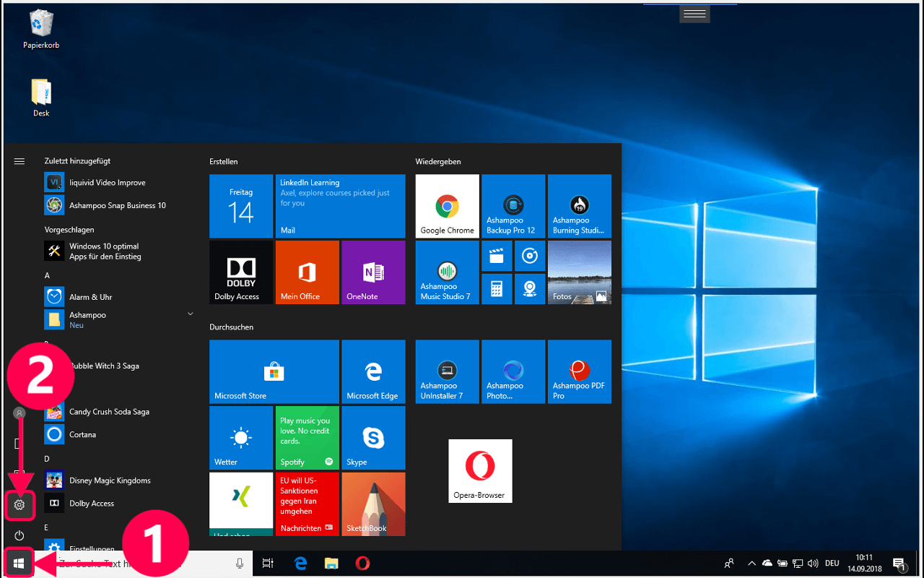The height and width of the screenshot is (578, 924).
Task: Launch the SketchBook tile
Action: pos(373,504)
